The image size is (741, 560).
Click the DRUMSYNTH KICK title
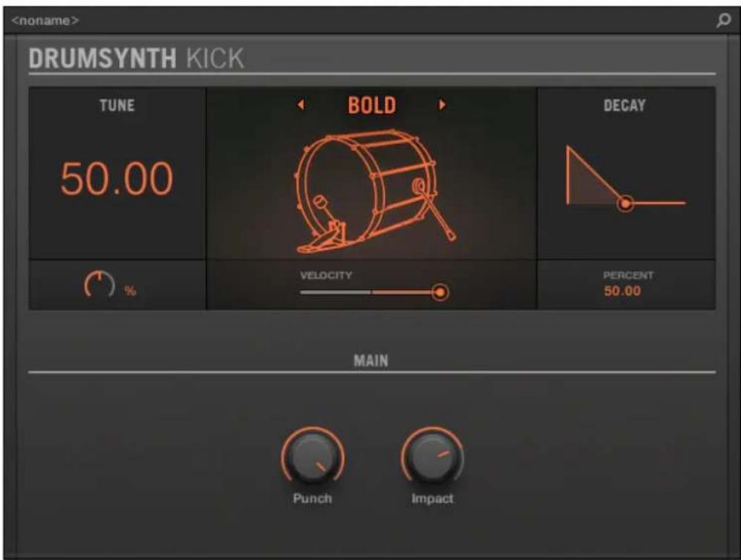click(136, 59)
